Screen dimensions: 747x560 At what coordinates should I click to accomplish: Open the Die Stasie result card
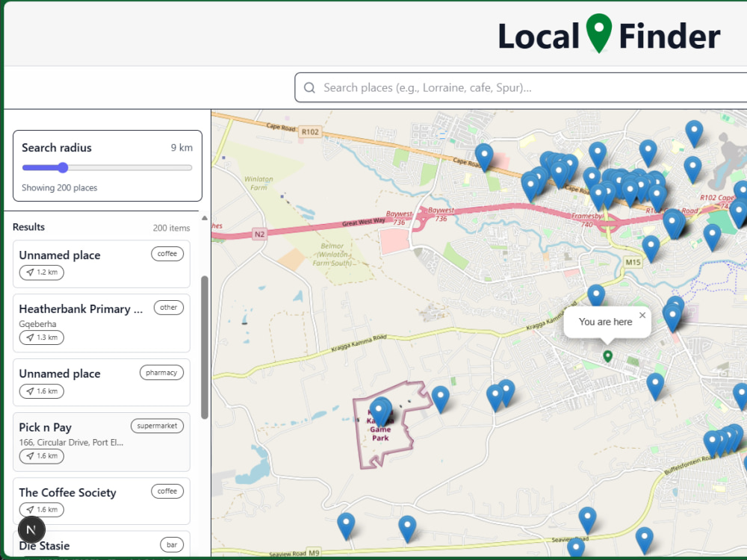(x=102, y=545)
